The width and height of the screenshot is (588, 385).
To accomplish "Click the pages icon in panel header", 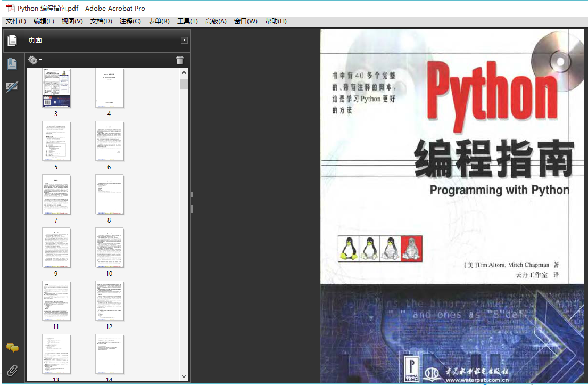I will tap(12, 40).
